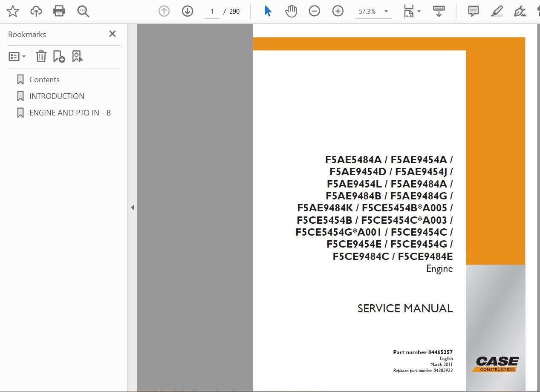Click the Part number 84465357 text
The height and width of the screenshot is (392, 540).
pos(423,352)
